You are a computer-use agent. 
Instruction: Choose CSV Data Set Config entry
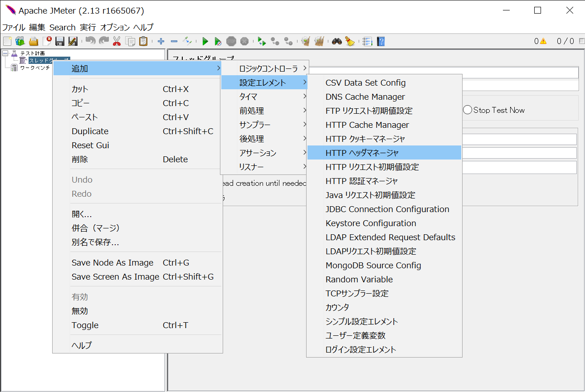click(366, 82)
